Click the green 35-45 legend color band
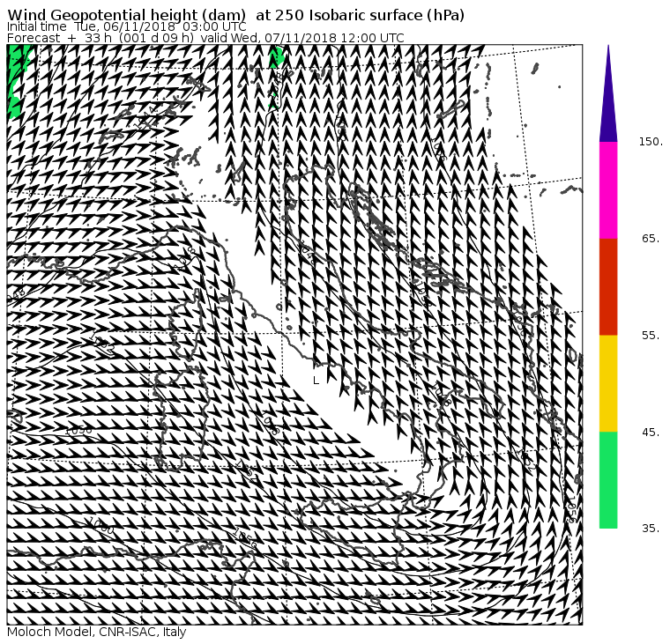The width and height of the screenshot is (670, 644). click(608, 480)
